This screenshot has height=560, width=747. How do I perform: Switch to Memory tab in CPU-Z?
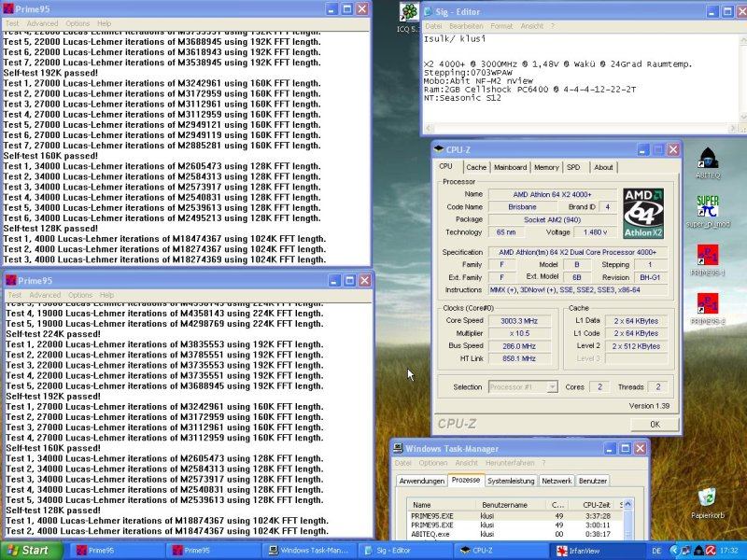pyautogui.click(x=546, y=167)
